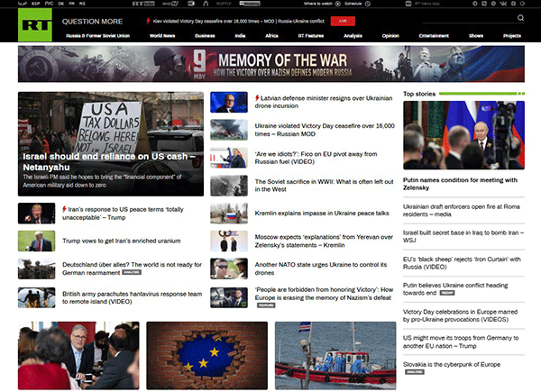Open the Shows section
This screenshot has width=541, height=392.
476,36
